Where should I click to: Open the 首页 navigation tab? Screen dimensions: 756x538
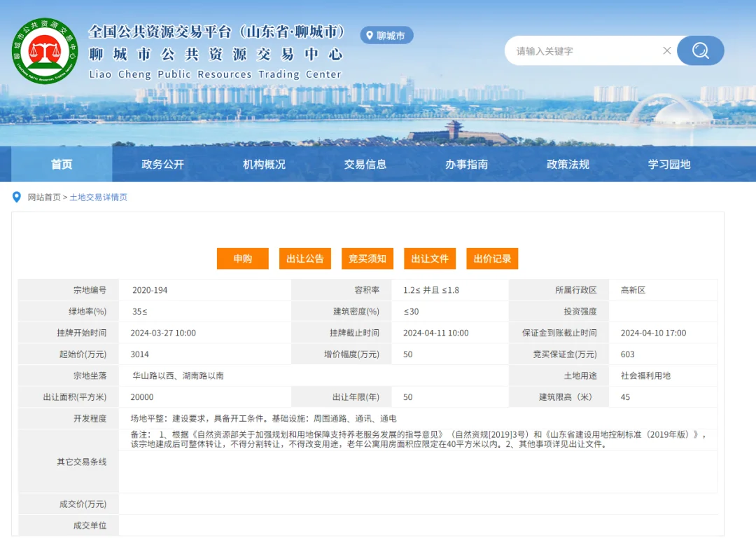[x=62, y=165]
